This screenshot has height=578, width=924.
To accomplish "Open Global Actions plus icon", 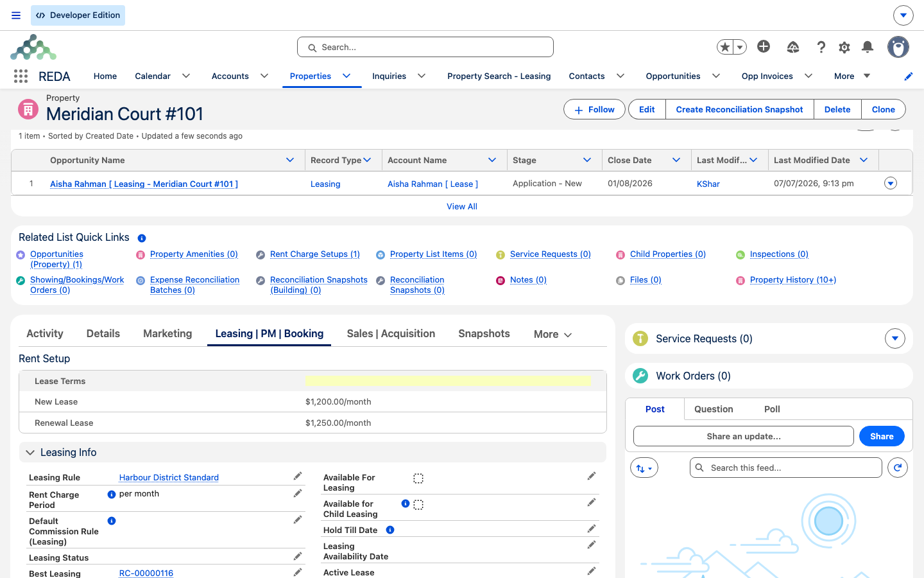I will [x=764, y=46].
